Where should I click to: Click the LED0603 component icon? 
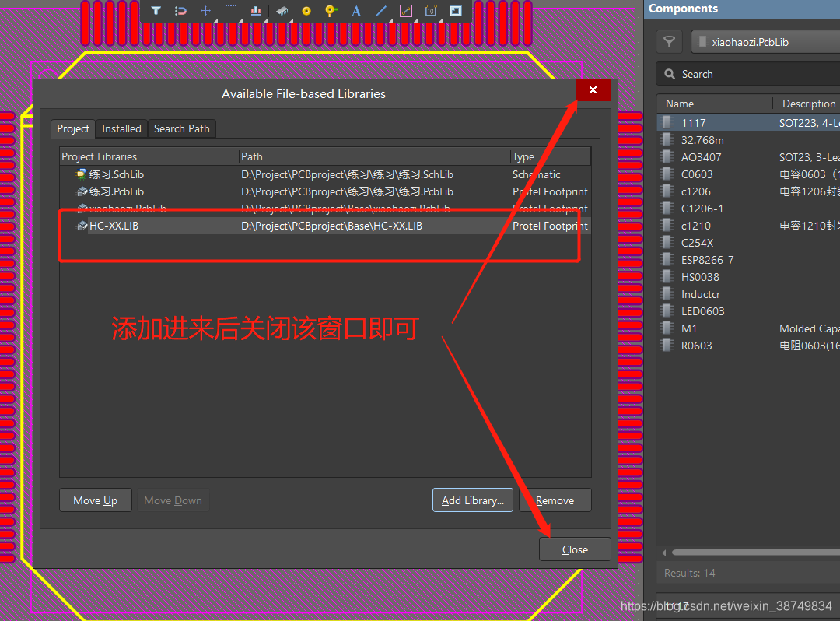pos(667,311)
